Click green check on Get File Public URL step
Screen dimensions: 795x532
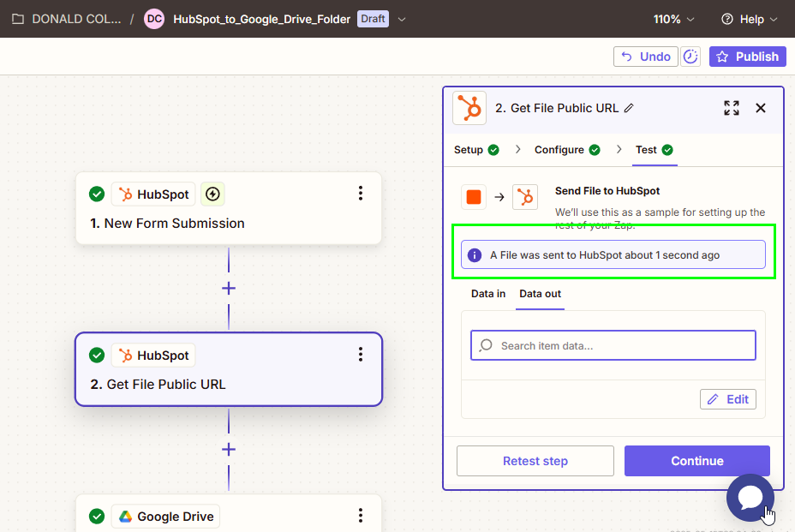(x=97, y=356)
